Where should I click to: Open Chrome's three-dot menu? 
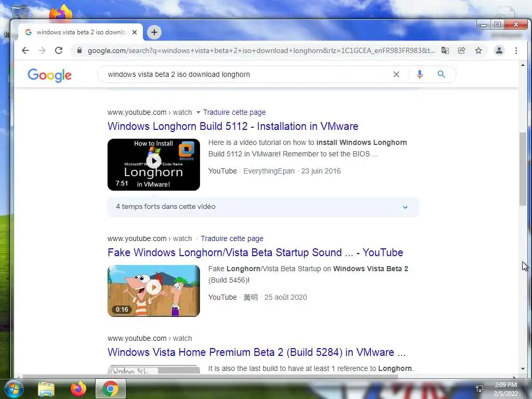(516, 50)
